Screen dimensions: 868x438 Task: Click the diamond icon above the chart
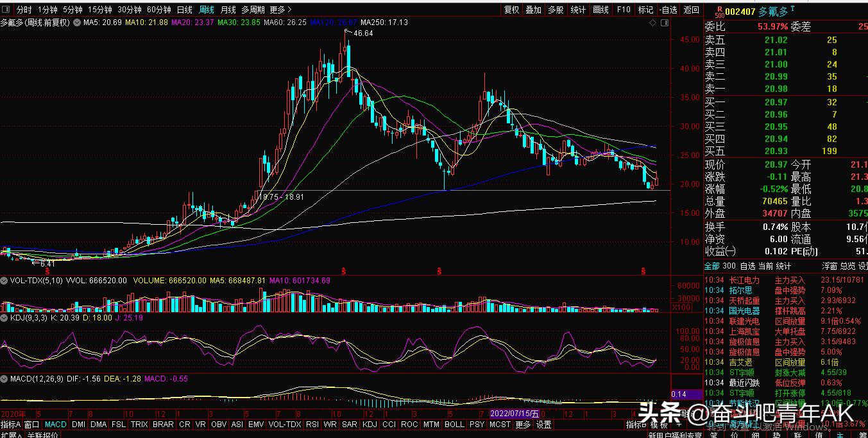pos(653,22)
